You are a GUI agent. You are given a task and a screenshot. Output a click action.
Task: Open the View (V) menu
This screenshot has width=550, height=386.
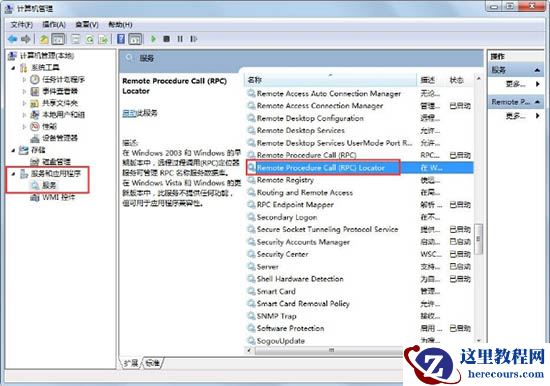87,25
